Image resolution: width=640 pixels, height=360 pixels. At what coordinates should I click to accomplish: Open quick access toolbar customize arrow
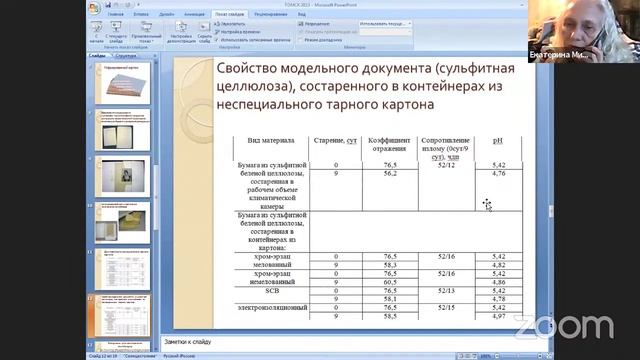(139, 5)
